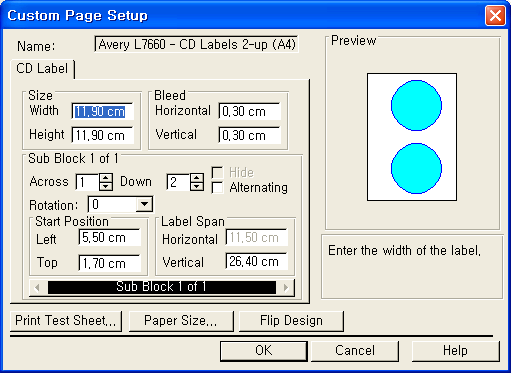Open the Rotation dropdown list

click(x=144, y=204)
